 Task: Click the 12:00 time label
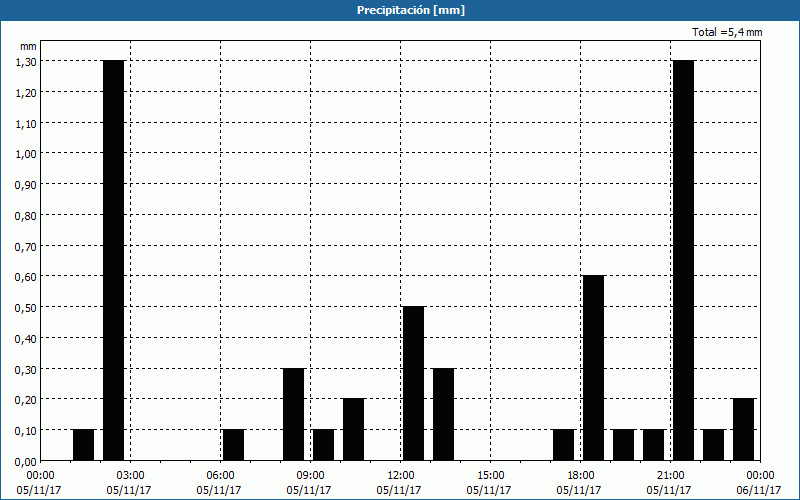pyautogui.click(x=401, y=476)
